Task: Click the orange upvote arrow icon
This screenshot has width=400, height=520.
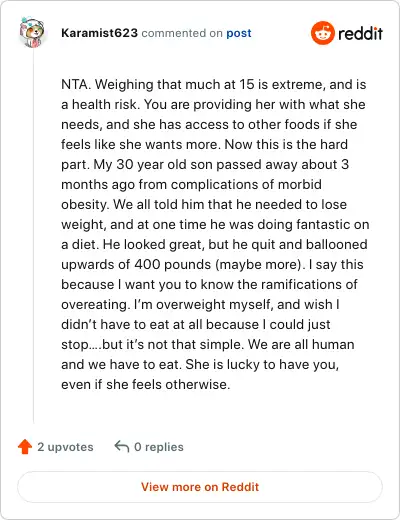Action: point(25,447)
